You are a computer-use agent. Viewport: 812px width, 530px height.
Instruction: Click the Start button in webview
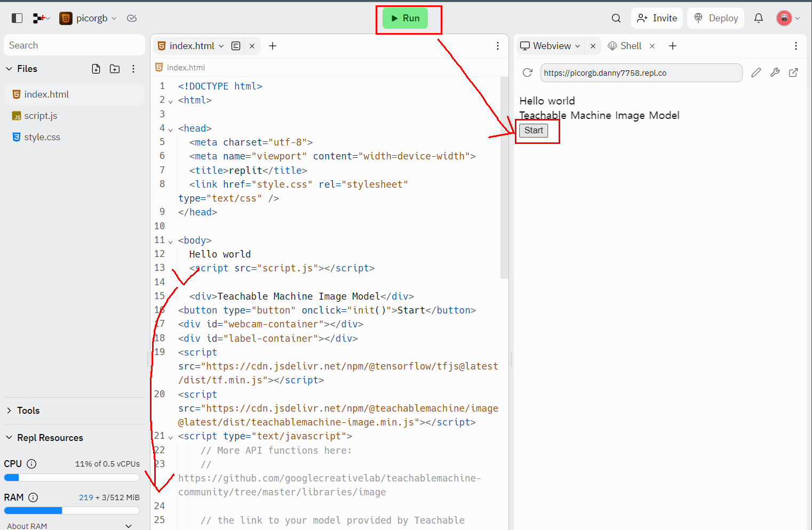[x=534, y=131]
